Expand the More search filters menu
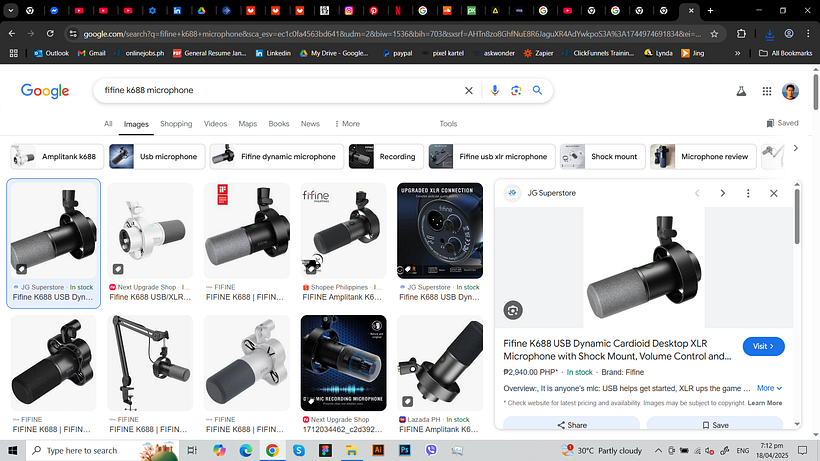The height and width of the screenshot is (461, 820). point(347,124)
